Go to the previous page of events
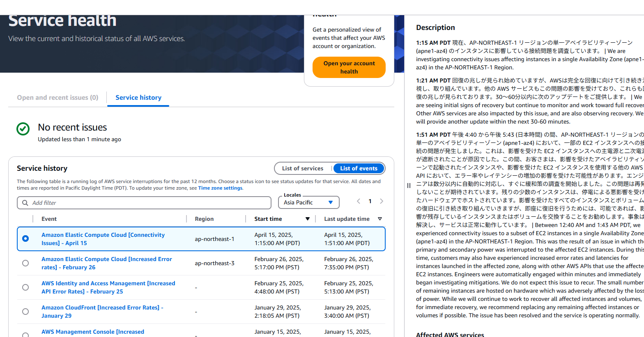644x337 pixels. point(359,201)
